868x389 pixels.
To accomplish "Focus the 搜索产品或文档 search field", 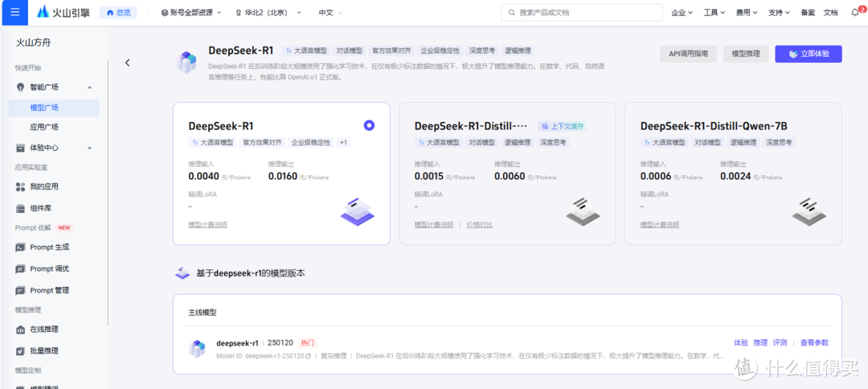I will point(581,12).
